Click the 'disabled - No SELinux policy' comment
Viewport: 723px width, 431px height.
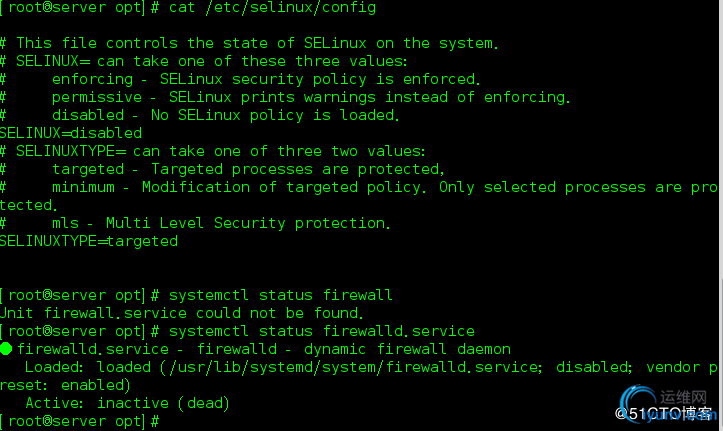[x=200, y=115]
